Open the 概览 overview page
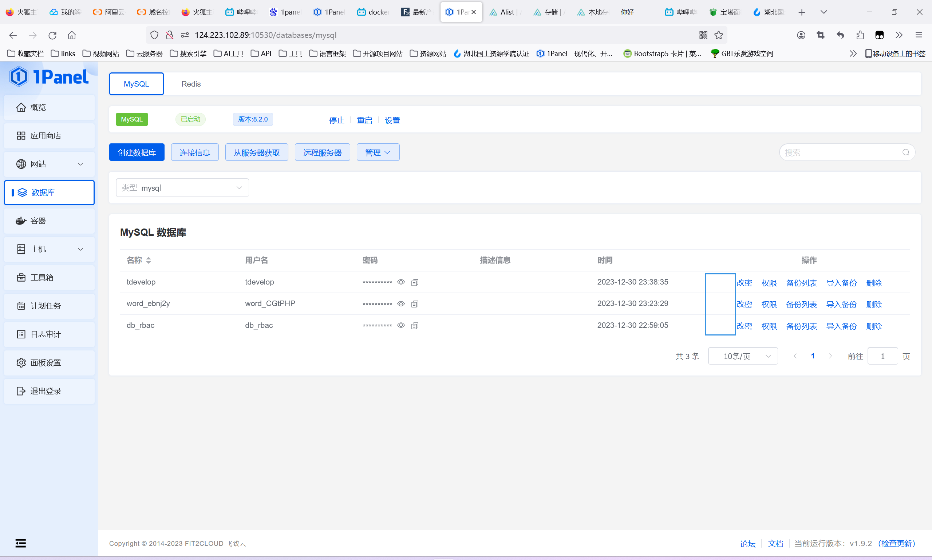The height and width of the screenshot is (560, 932). pos(49,108)
